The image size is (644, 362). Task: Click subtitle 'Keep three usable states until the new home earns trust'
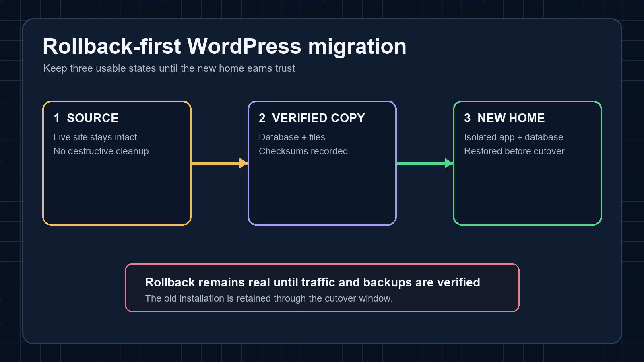pos(169,68)
